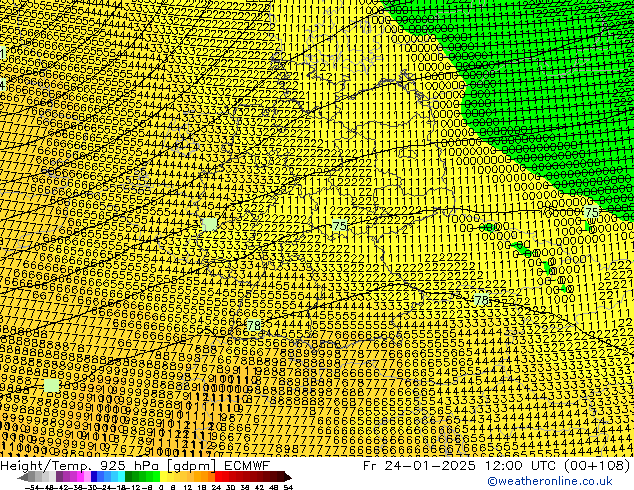Click the "Height/Temp. 925 hPa [gdpm] ECMWF" title
This screenshot has width=634, height=490.
135,465
